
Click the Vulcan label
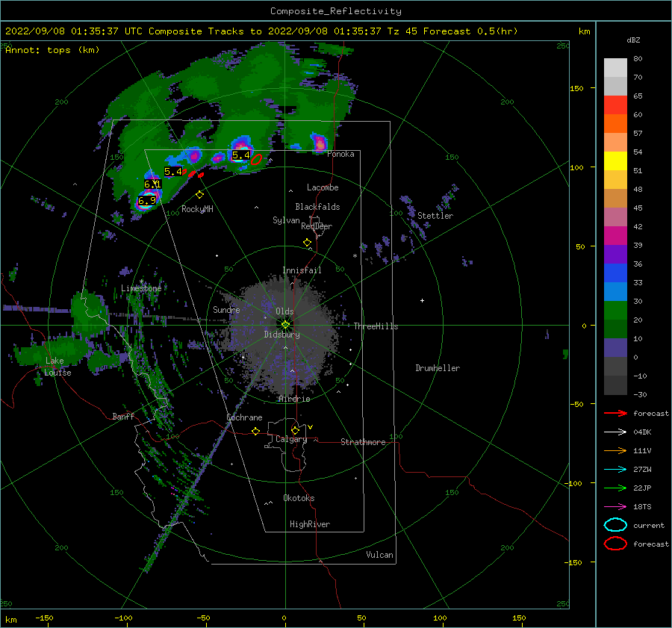point(380,555)
